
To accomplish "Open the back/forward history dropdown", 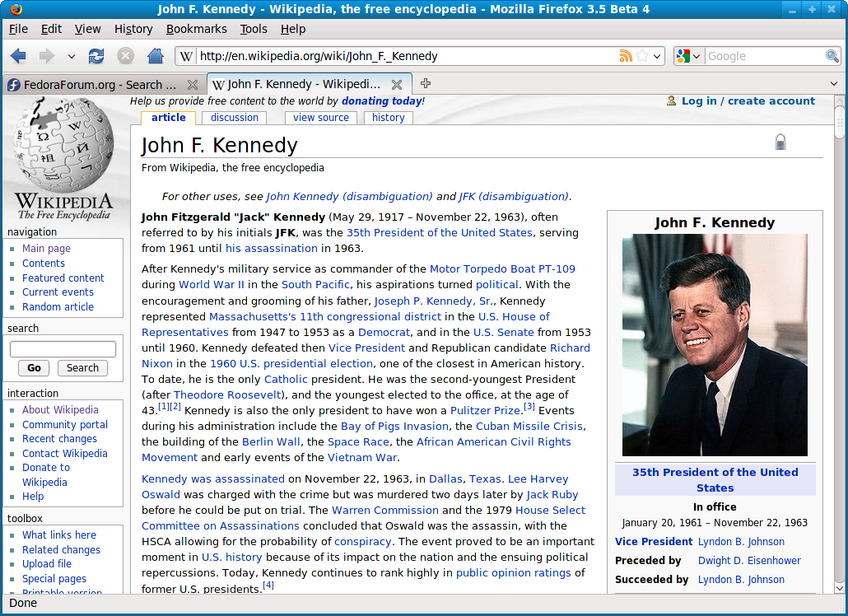I will pos(72,56).
